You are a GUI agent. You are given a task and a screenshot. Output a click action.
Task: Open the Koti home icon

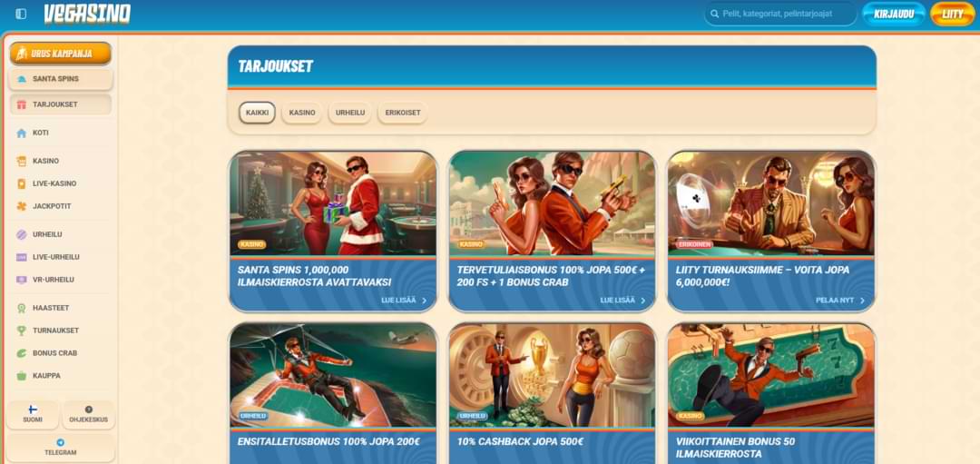coord(22,133)
